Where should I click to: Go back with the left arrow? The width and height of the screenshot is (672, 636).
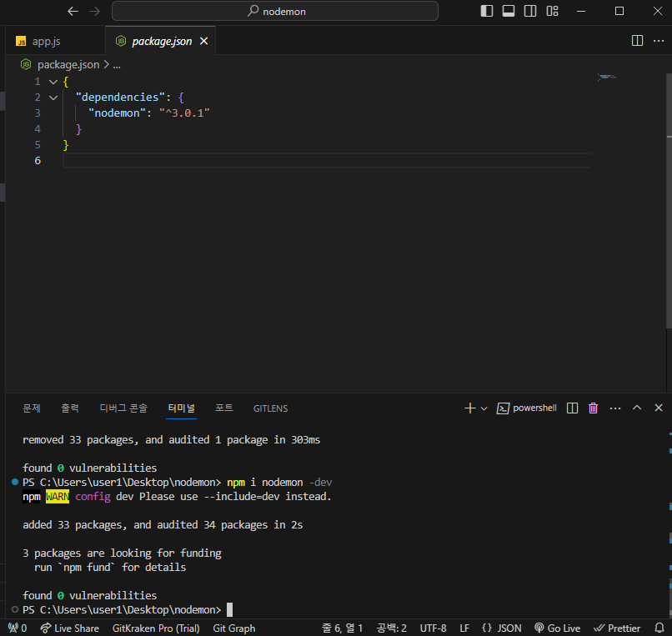(73, 11)
